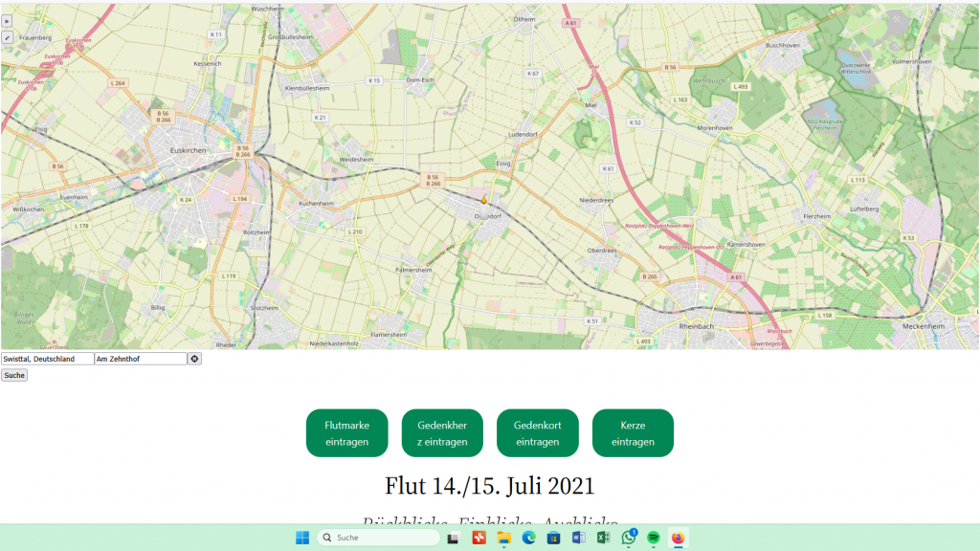Click the taskbar Suche search box
980x551 pixels.
click(378, 538)
